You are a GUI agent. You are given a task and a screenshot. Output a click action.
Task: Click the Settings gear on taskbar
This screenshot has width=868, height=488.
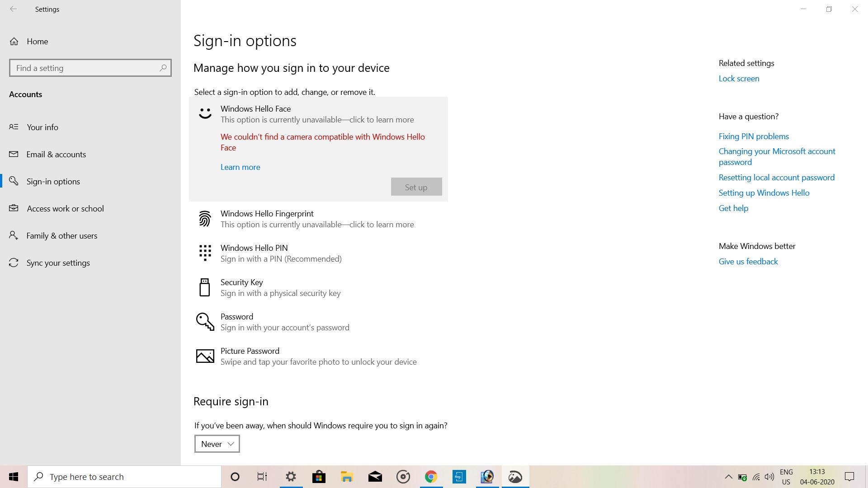291,477
